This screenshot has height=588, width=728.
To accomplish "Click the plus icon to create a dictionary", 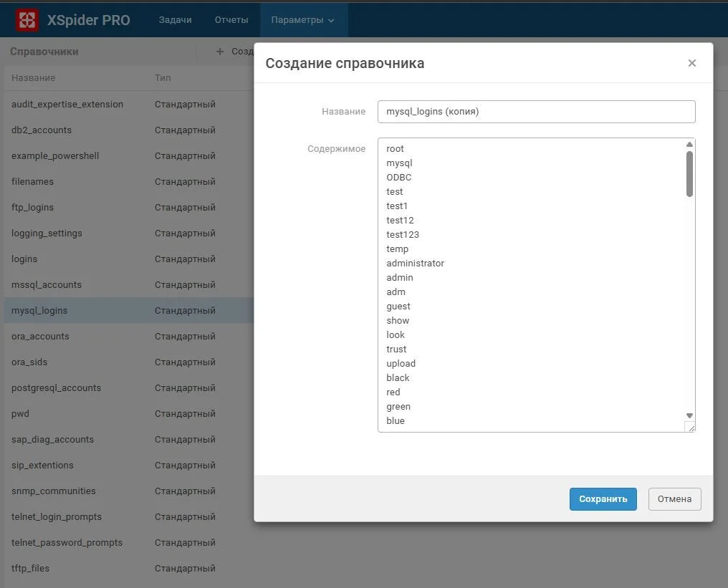I will [220, 52].
